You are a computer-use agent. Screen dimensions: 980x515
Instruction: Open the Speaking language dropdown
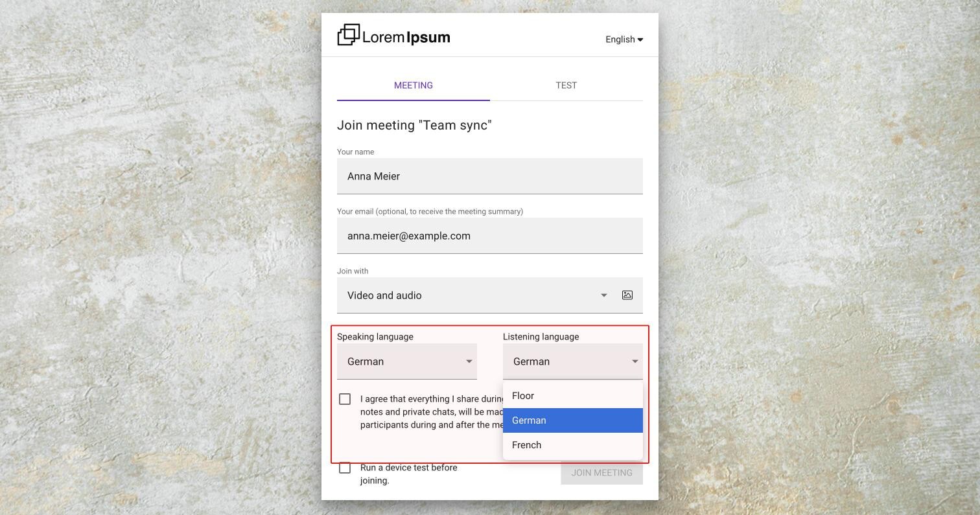click(407, 361)
